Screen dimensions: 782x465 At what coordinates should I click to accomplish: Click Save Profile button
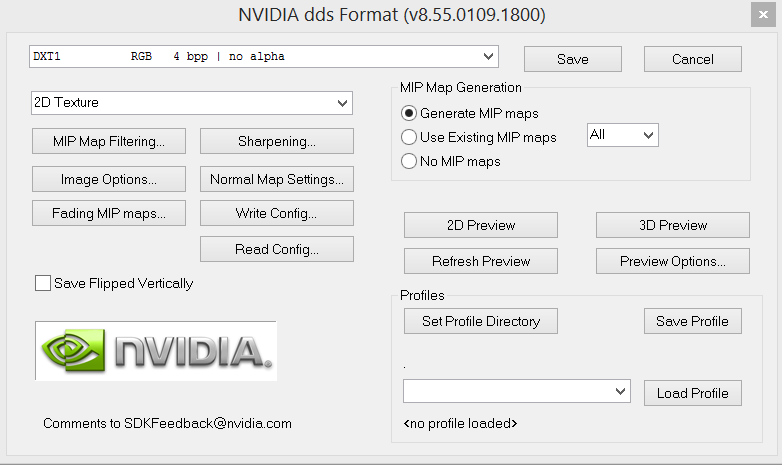coord(693,321)
